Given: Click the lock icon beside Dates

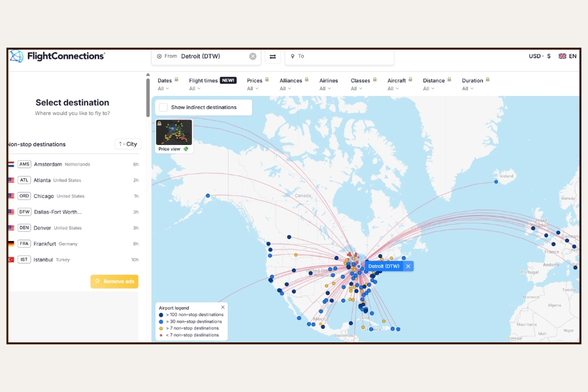Looking at the screenshot, I should (x=176, y=80).
